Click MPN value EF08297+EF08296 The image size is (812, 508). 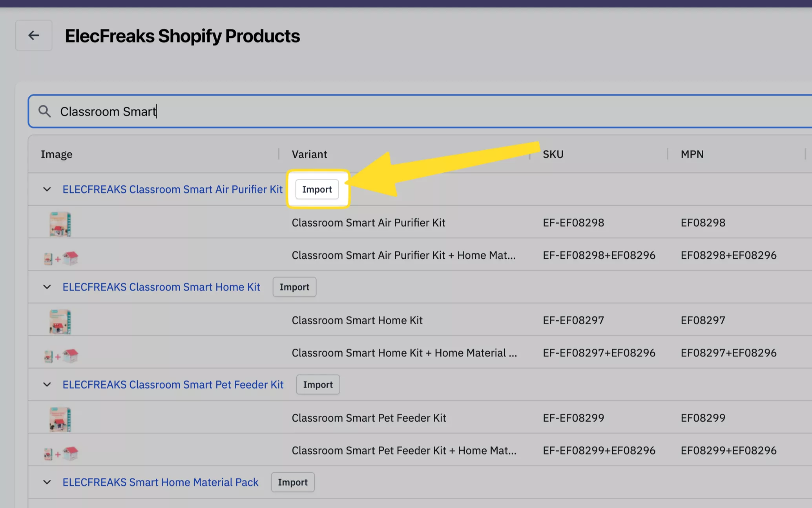(728, 353)
